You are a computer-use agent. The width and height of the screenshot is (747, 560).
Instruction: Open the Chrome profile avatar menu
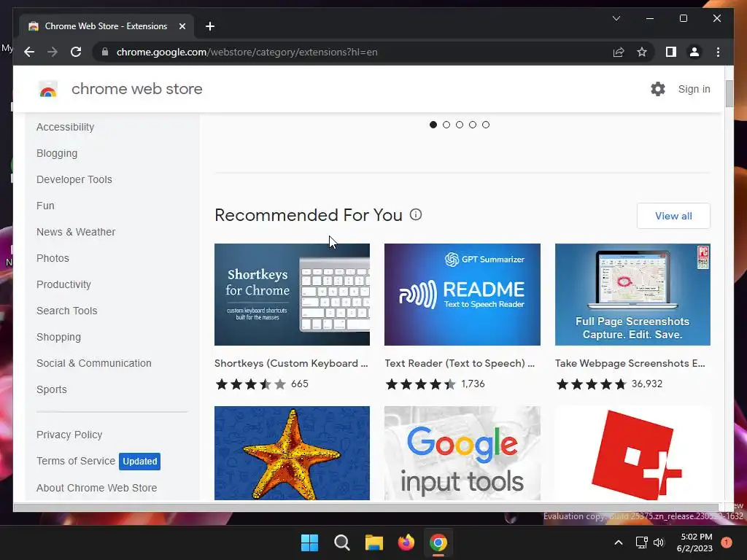(694, 52)
